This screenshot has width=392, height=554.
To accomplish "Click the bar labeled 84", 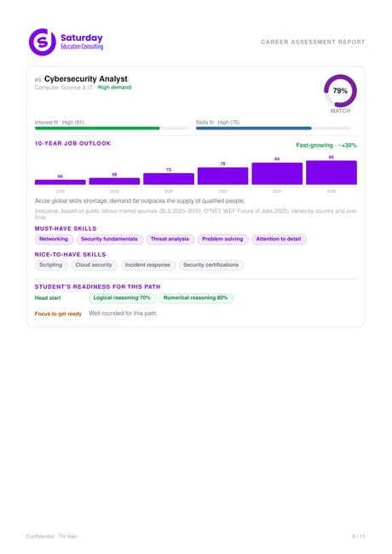I will pos(277,174).
